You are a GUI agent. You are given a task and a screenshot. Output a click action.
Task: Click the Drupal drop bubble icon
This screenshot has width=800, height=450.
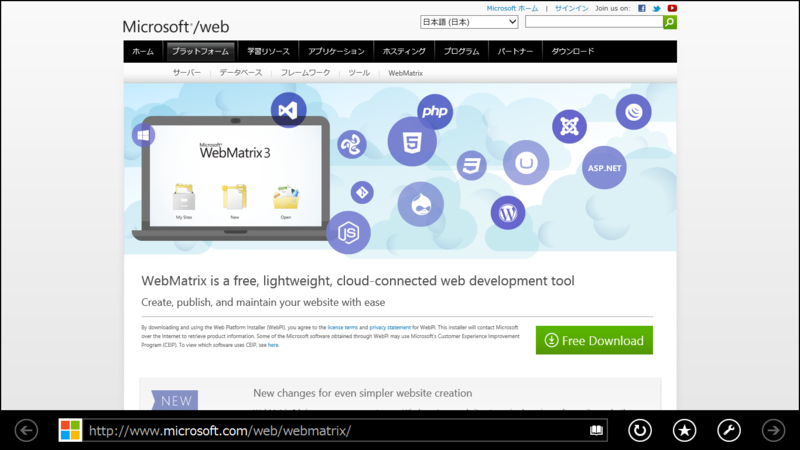421,205
